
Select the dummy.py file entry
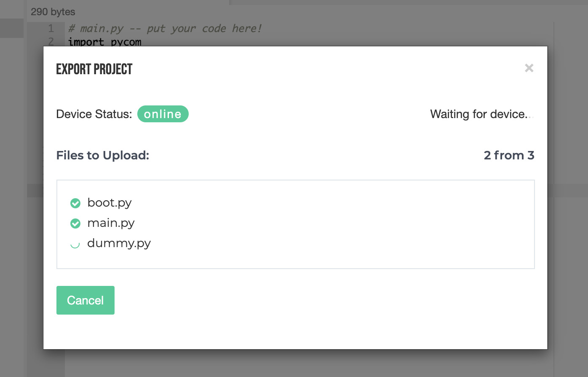point(119,243)
